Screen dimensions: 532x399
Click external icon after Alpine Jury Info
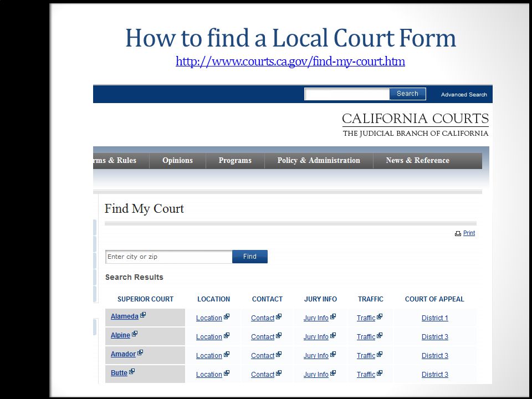point(333,336)
